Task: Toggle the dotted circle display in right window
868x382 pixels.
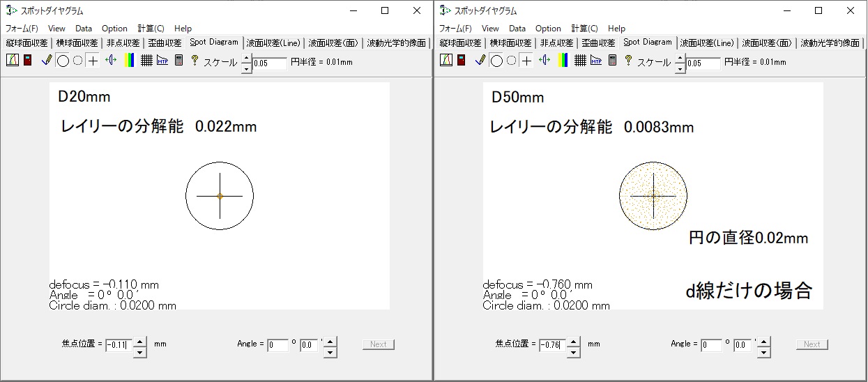Action: click(x=512, y=60)
